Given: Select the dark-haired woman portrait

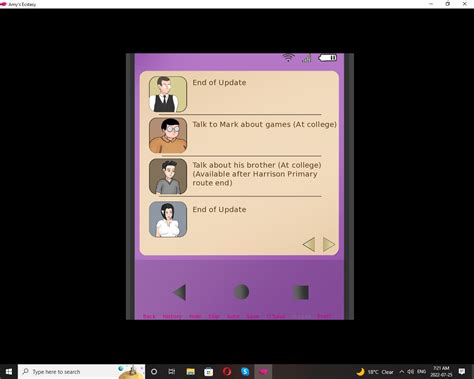Looking at the screenshot, I should (x=168, y=219).
